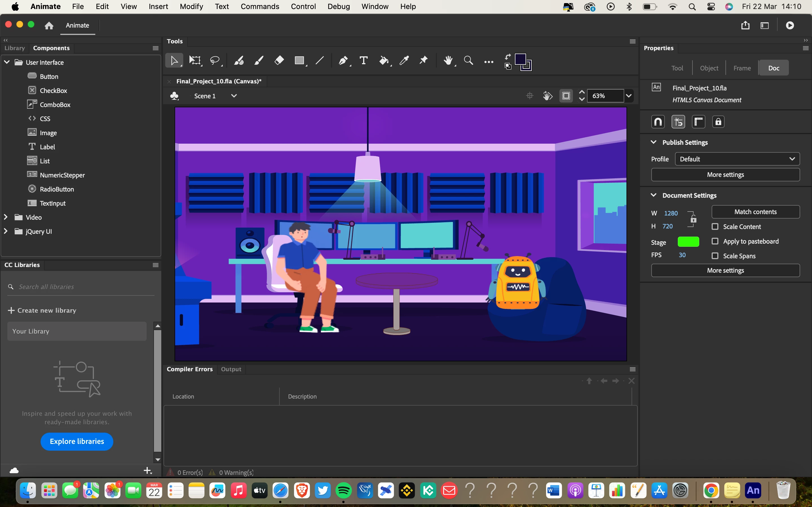The height and width of the screenshot is (507, 812).
Task: Select the Pen tool
Action: click(x=343, y=61)
